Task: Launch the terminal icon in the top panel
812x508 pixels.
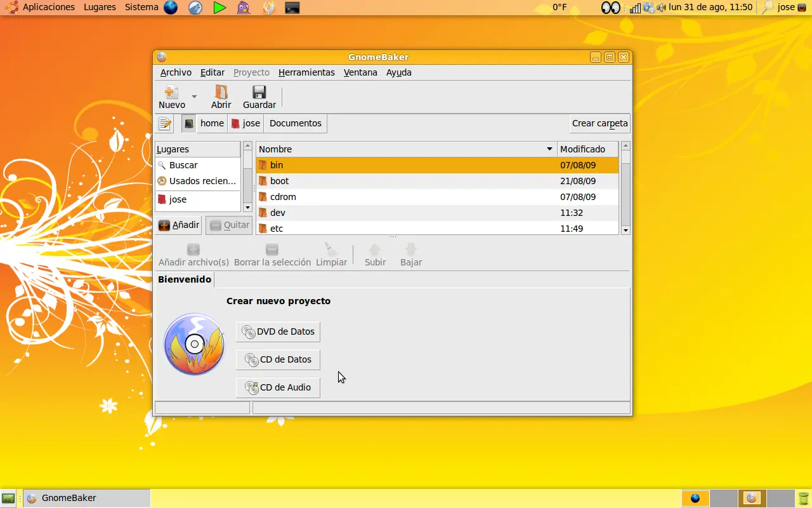Action: pos(292,8)
